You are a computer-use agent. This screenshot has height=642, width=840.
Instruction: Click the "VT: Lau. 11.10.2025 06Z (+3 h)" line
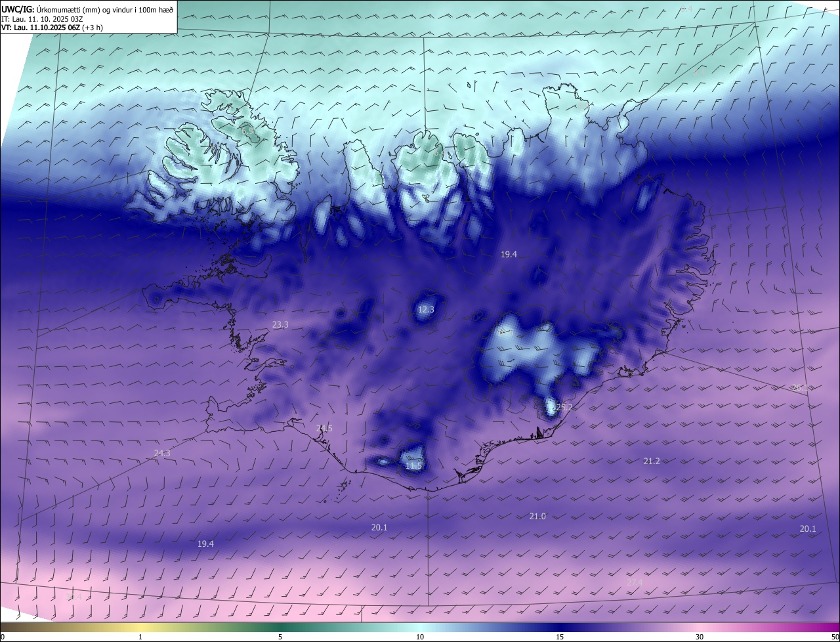point(52,28)
